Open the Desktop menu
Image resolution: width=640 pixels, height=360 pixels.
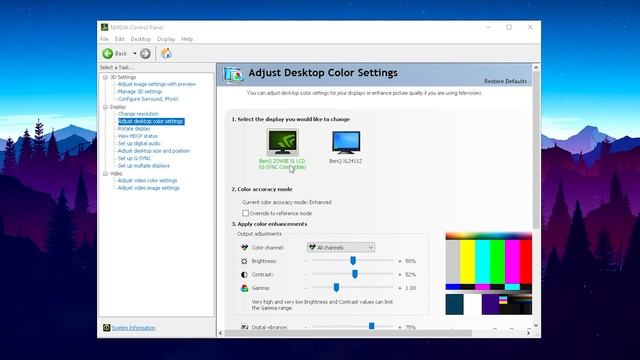(141, 39)
